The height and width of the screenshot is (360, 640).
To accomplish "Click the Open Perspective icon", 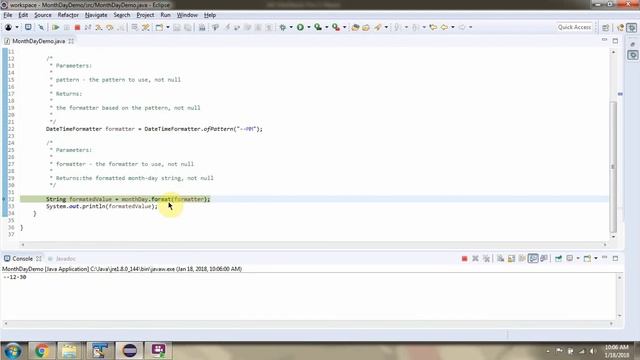I will coord(605,27).
